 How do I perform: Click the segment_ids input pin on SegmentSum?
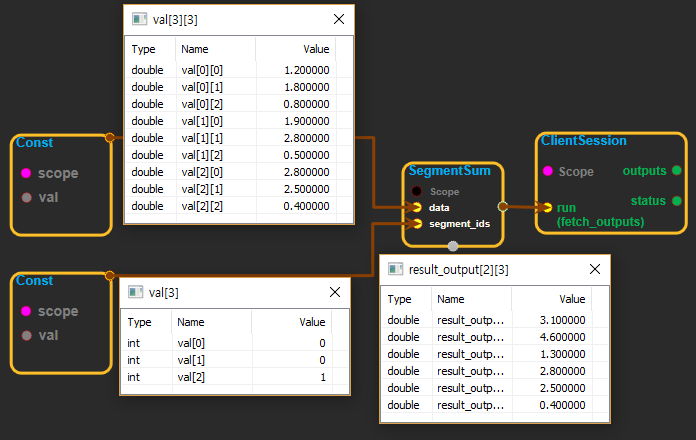(x=417, y=224)
